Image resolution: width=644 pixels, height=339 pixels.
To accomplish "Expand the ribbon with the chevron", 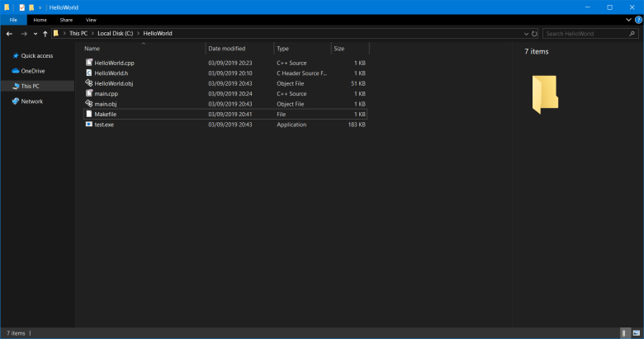I will pos(628,20).
